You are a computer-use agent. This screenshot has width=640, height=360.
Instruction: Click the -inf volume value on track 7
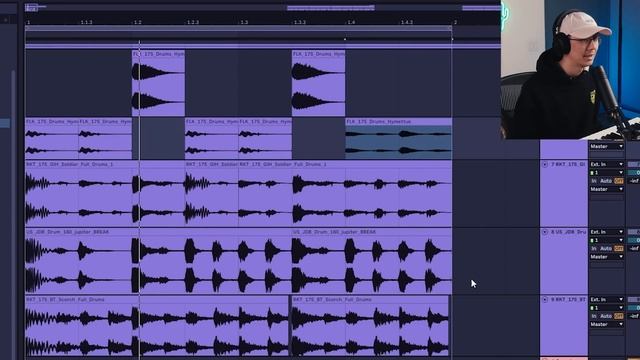(x=634, y=181)
